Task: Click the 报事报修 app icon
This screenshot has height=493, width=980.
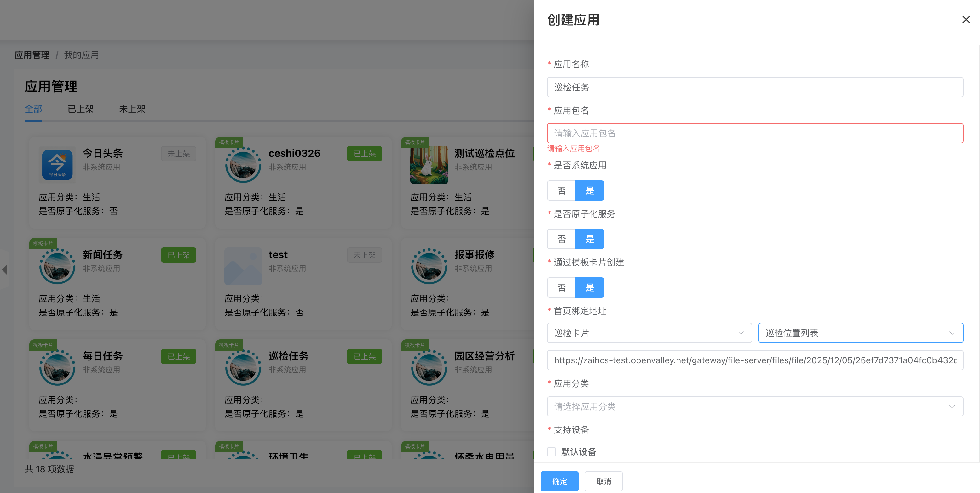Action: pos(429,266)
